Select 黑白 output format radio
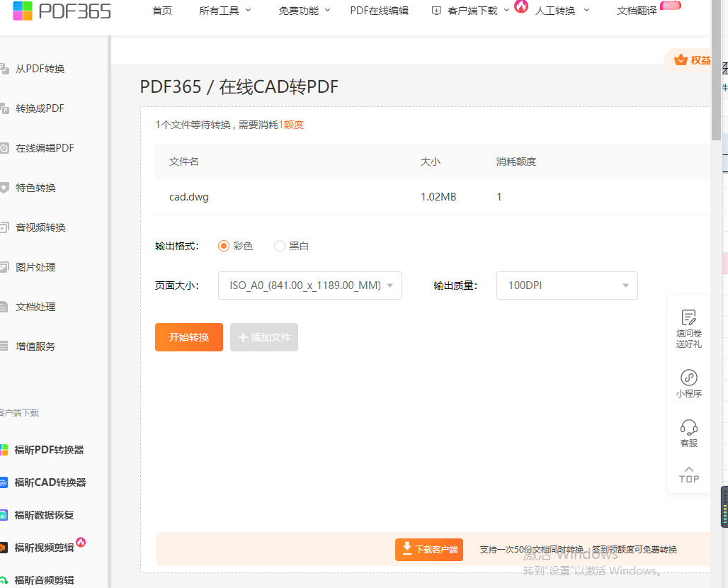The width and height of the screenshot is (728, 588). tap(280, 246)
